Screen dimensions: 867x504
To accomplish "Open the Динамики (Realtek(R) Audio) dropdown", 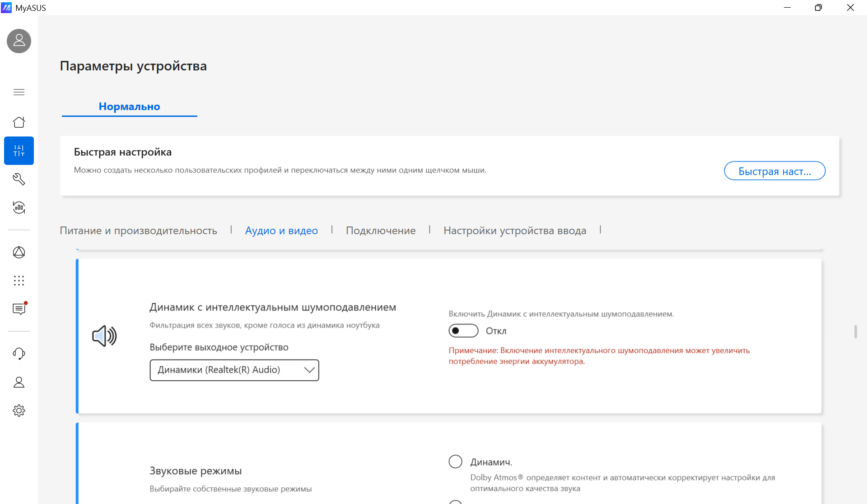I will [x=234, y=370].
